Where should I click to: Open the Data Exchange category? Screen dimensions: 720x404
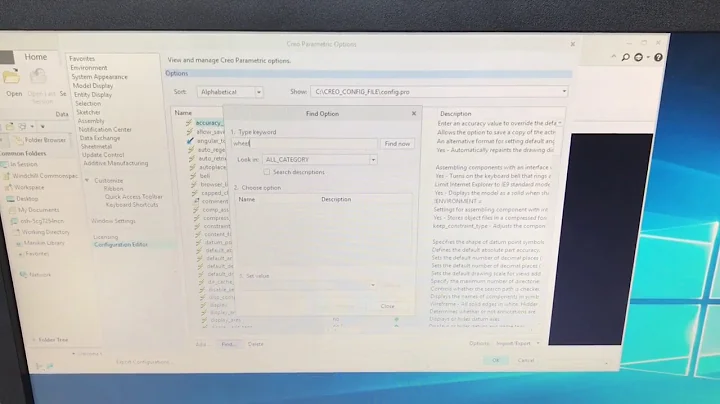tap(100, 138)
